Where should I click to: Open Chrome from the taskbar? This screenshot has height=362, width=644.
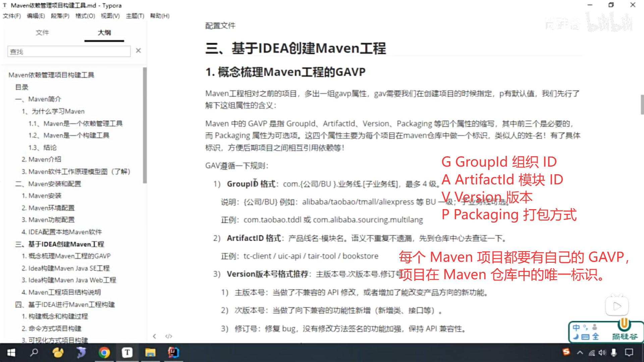tap(104, 352)
